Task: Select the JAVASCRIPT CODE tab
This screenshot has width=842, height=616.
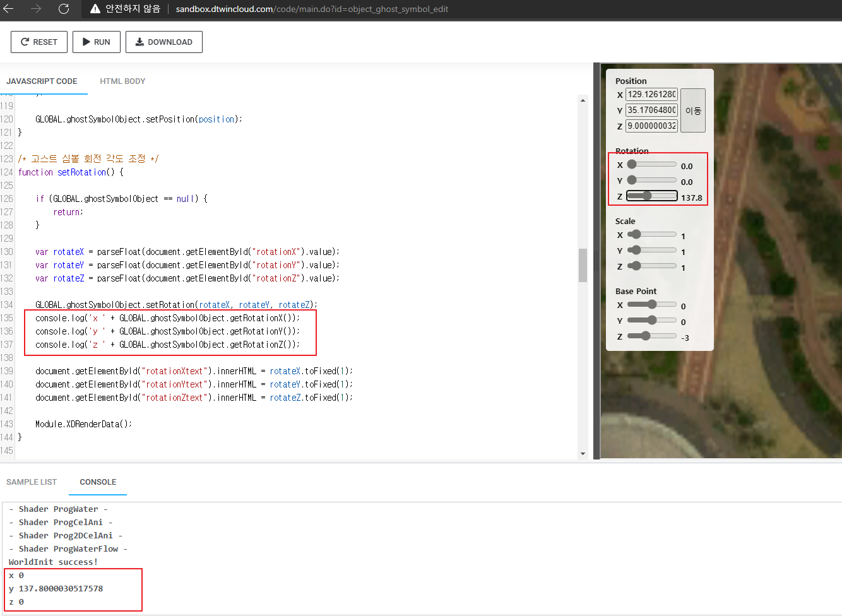Action: (x=42, y=81)
